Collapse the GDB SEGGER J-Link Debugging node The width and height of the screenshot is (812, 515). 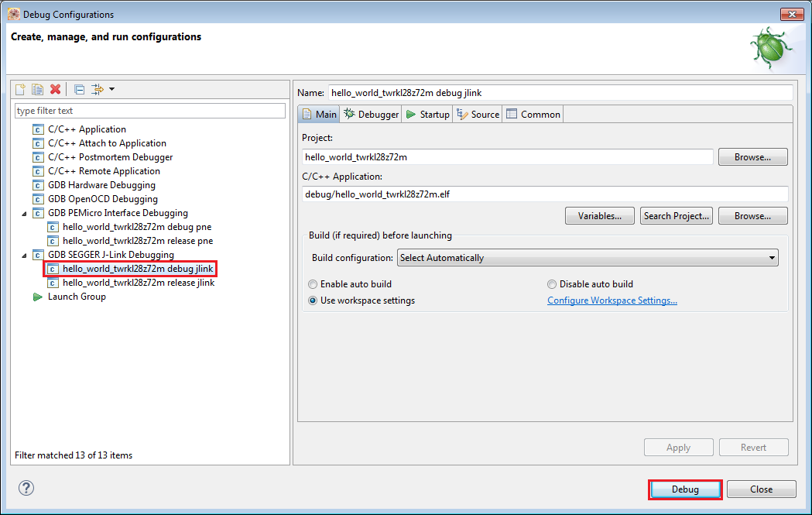point(23,255)
